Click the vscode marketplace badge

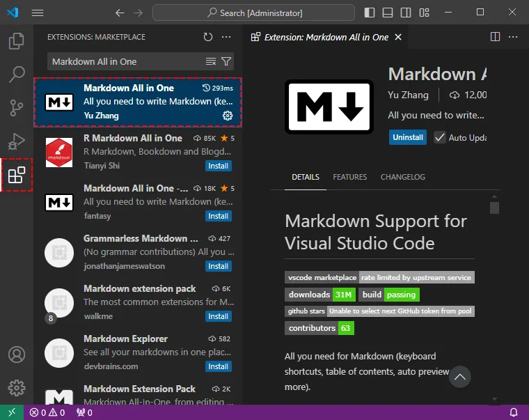379,277
